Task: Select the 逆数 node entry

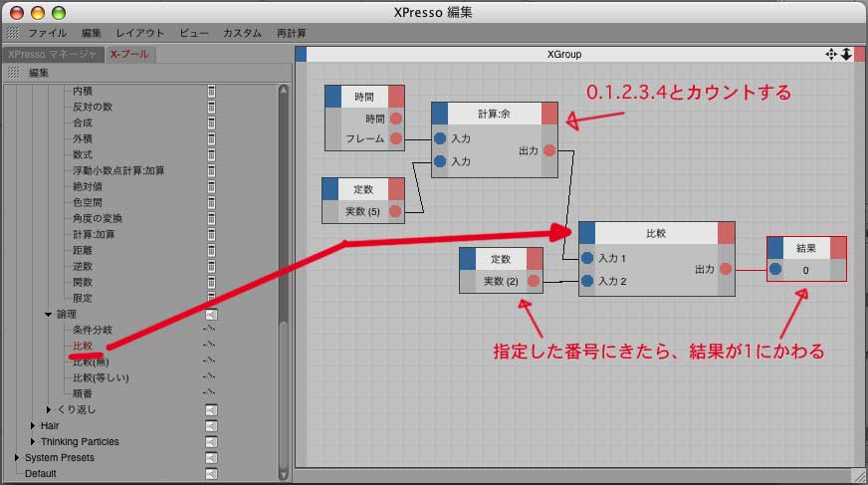Action: tap(83, 266)
